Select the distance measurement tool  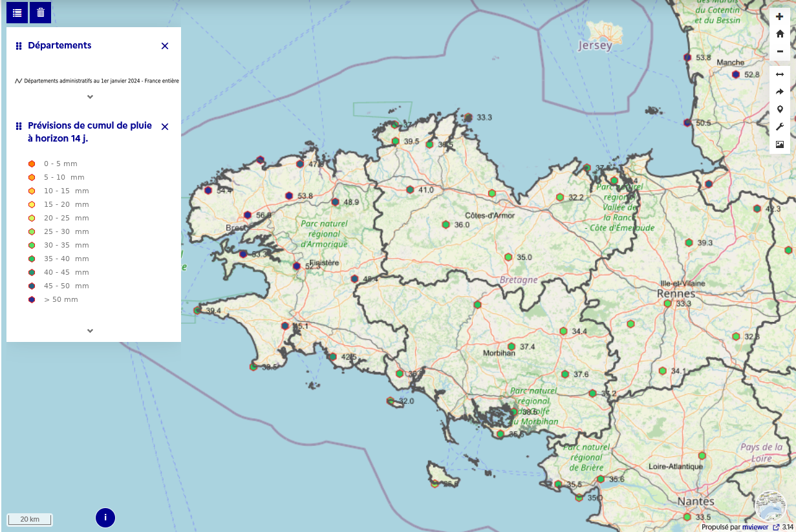tap(779, 74)
